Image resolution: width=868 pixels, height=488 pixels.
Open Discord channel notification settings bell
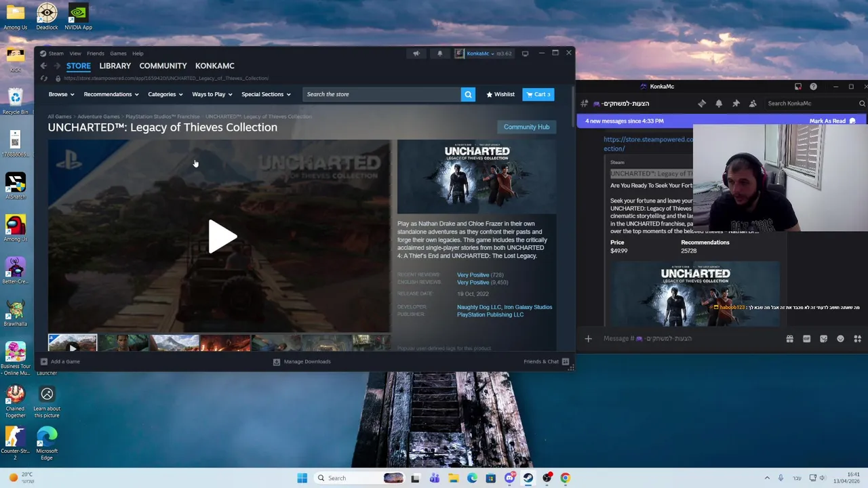(x=719, y=104)
